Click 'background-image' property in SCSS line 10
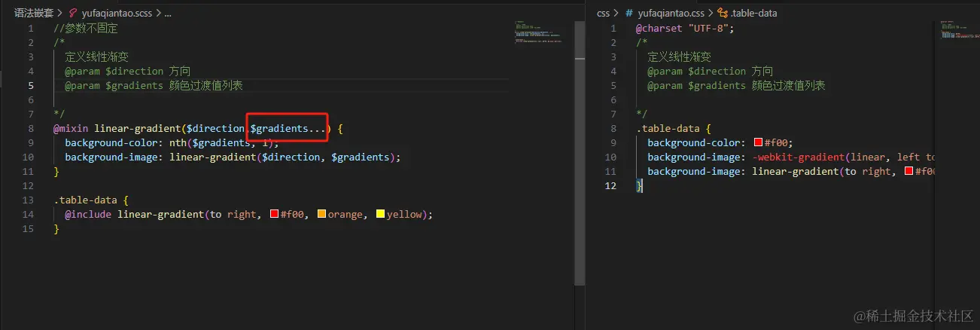The height and width of the screenshot is (330, 980). [x=111, y=157]
